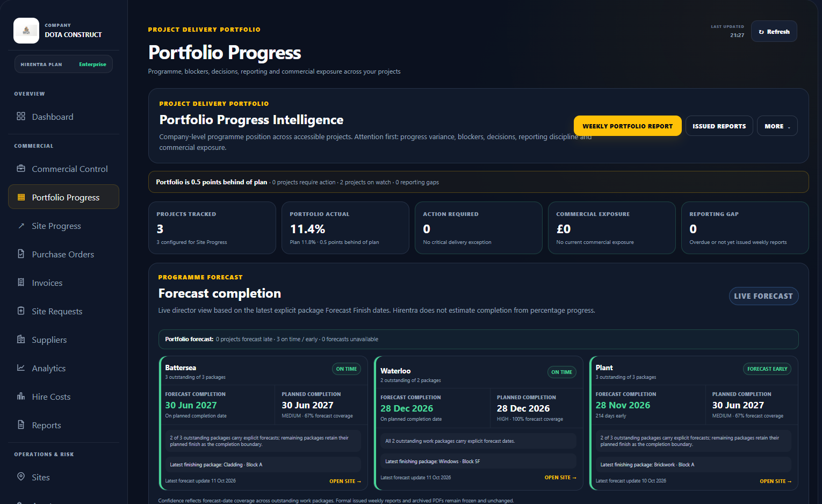Click the '28 Nov 2026' forecast date

tap(623, 405)
